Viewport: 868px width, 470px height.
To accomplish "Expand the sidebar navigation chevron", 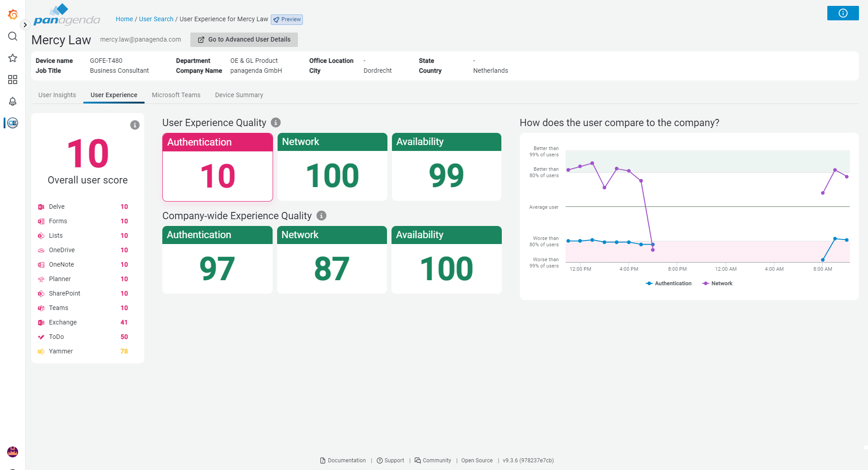I will coord(25,25).
